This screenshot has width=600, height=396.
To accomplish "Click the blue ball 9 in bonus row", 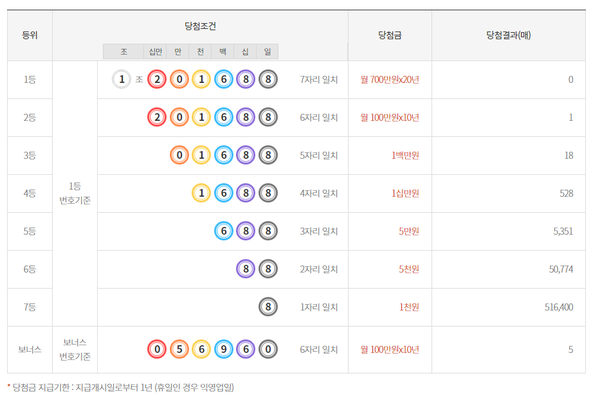I will pos(224,349).
